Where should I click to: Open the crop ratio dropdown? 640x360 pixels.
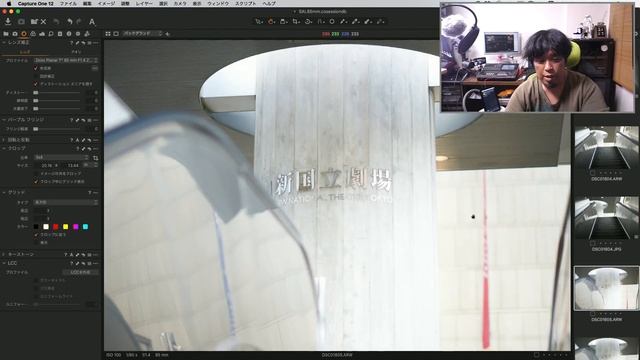pyautogui.click(x=61, y=157)
